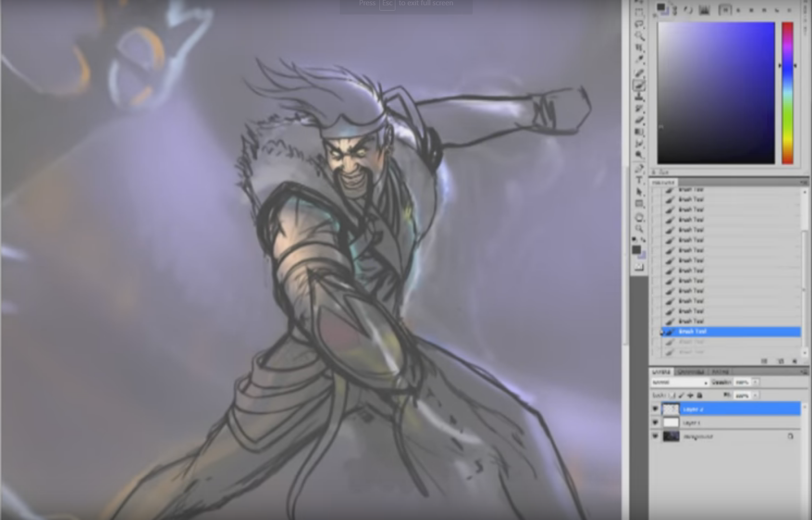Select Layer 1 thumbnail
This screenshot has width=812, height=520.
pos(671,422)
